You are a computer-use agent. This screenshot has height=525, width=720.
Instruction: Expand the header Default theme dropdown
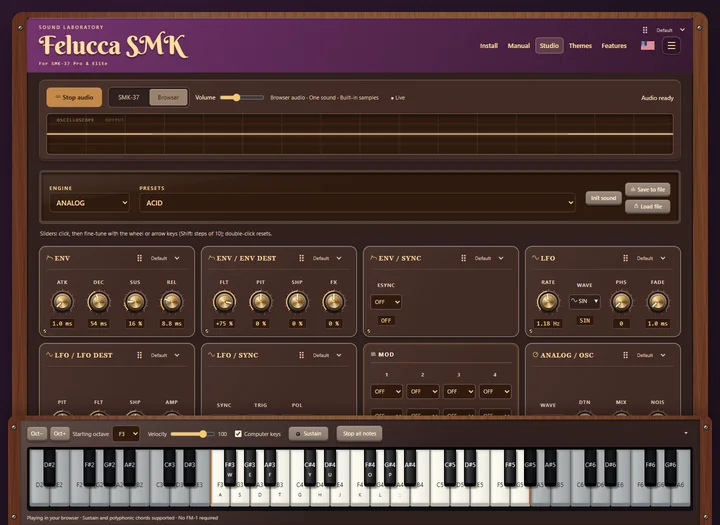click(670, 30)
